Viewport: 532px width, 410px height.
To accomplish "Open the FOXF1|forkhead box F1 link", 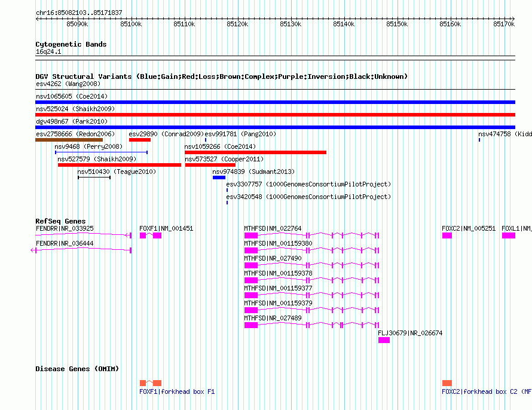I will [x=177, y=391].
